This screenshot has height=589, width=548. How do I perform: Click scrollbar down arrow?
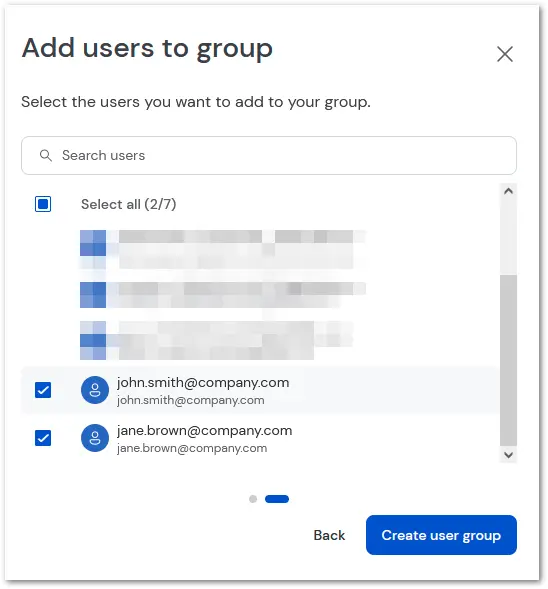(x=508, y=455)
